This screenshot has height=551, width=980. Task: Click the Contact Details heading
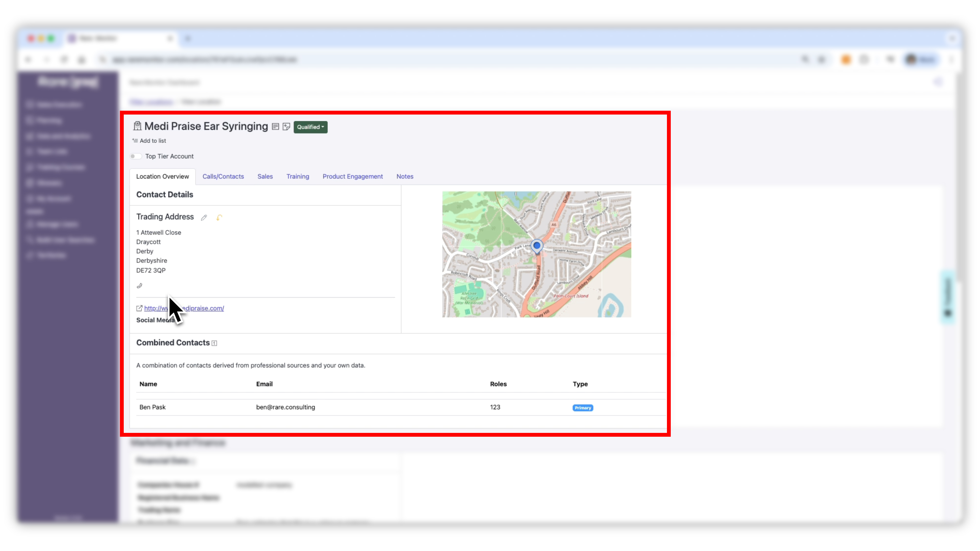tap(164, 195)
